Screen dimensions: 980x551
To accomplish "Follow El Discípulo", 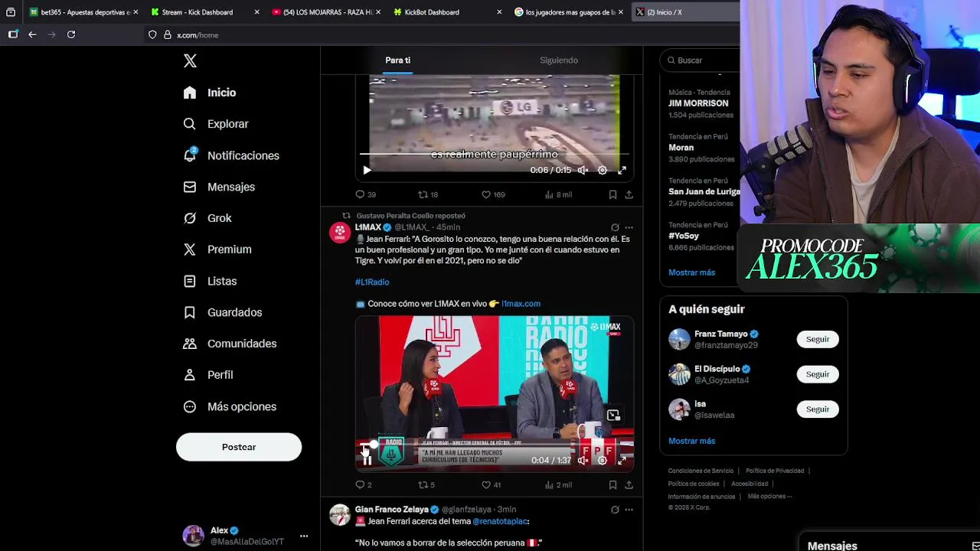I will (818, 374).
